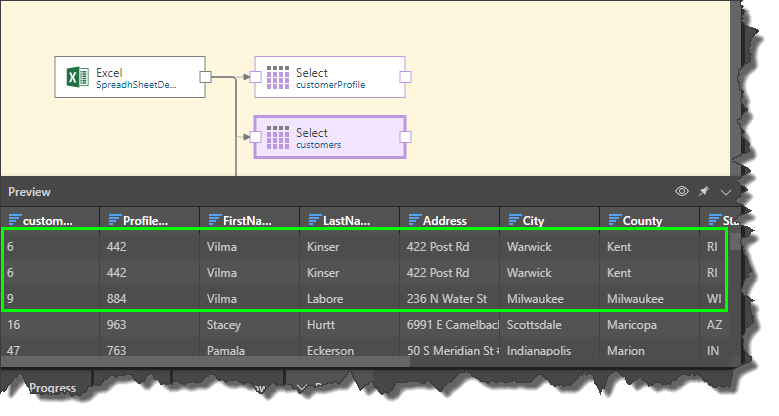
Task: Select the Milwaukee city cell
Action: [x=538, y=298]
